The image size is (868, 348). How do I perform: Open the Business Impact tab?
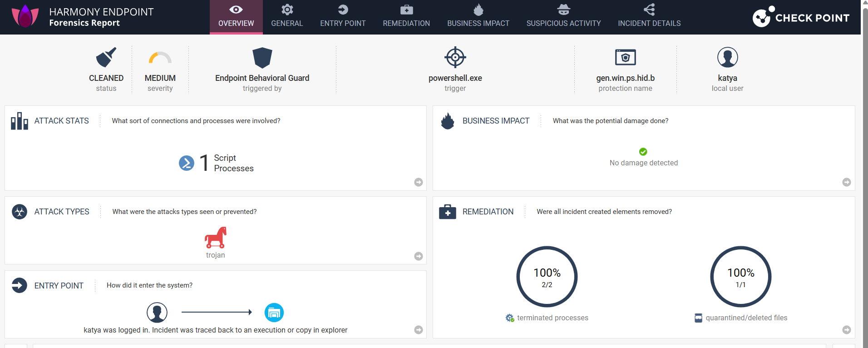pyautogui.click(x=478, y=17)
